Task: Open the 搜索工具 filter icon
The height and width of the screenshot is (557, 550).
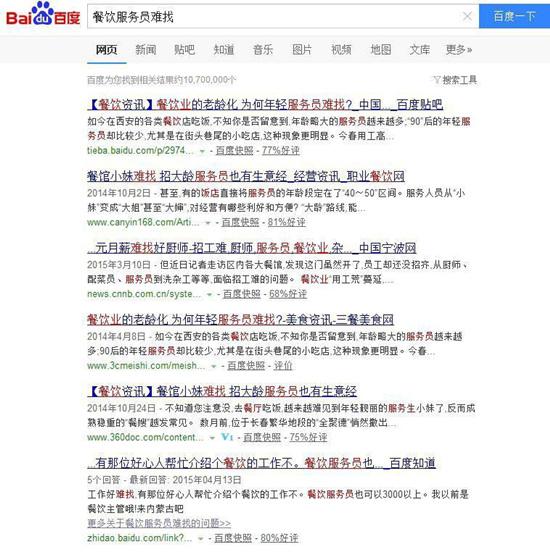Action: 437,80
